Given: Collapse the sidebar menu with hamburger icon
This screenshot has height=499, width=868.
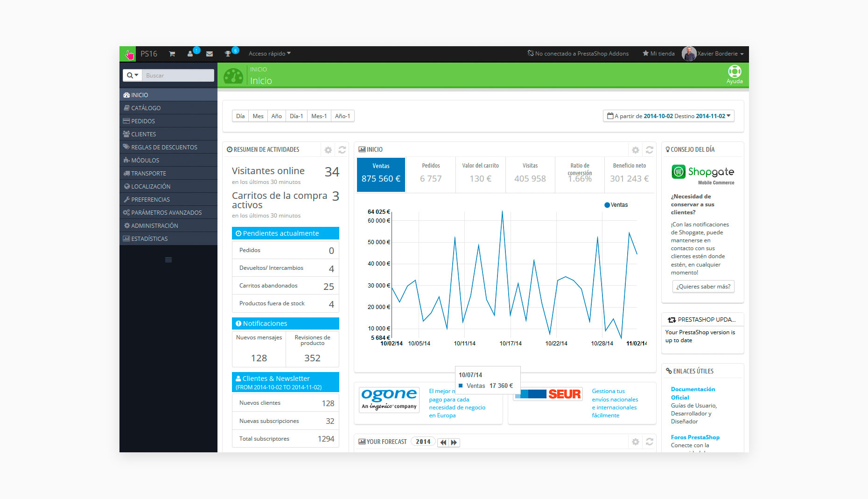Looking at the screenshot, I should (168, 260).
